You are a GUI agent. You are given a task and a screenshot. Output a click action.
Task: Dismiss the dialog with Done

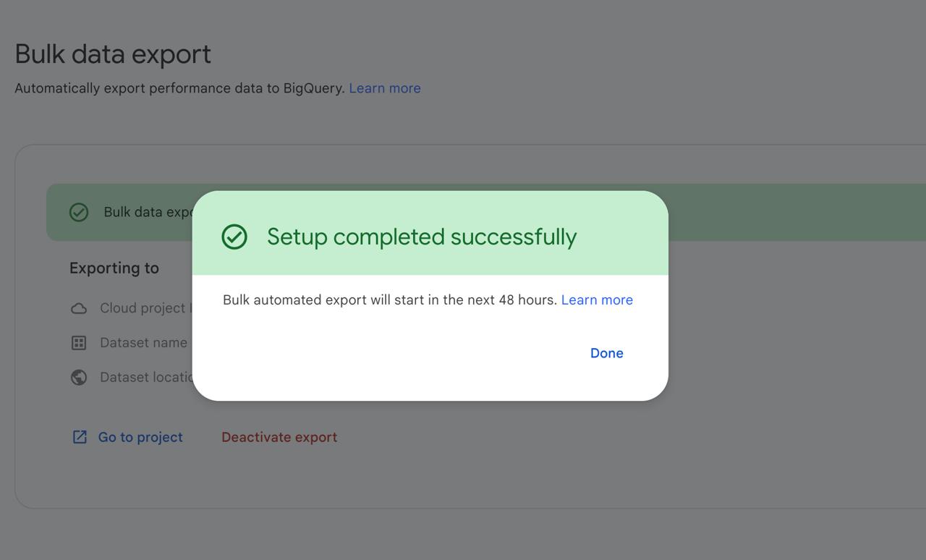[x=606, y=353]
